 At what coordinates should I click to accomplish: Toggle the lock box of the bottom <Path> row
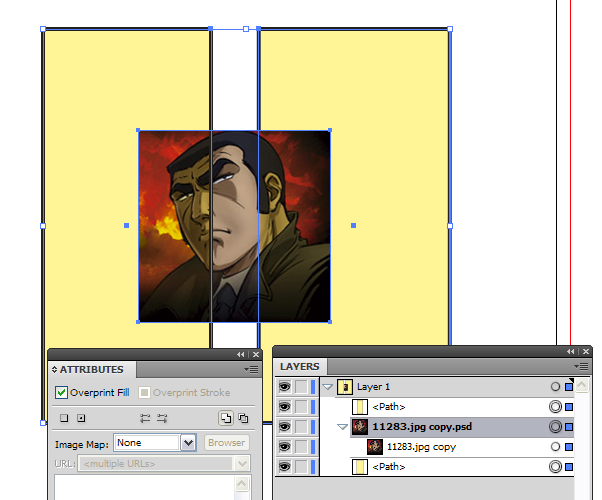(x=301, y=467)
